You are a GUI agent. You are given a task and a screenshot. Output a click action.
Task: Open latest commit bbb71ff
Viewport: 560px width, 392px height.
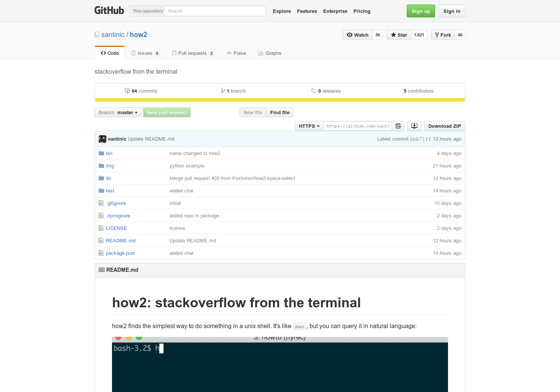[420, 139]
